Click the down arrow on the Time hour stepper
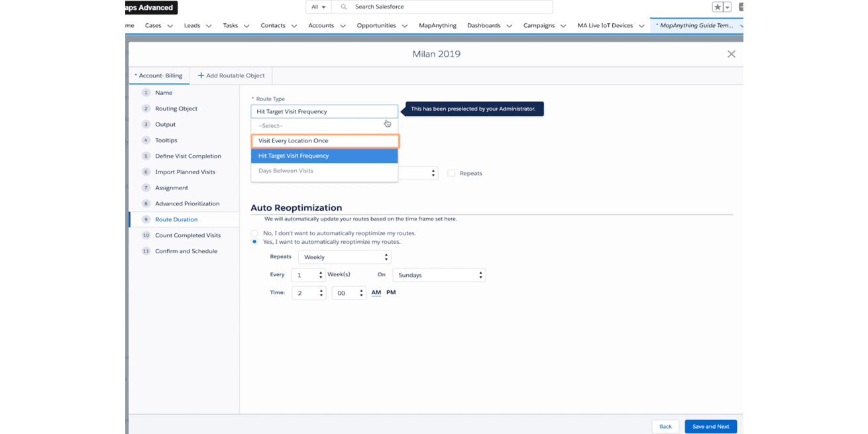868x434 pixels. (321, 296)
